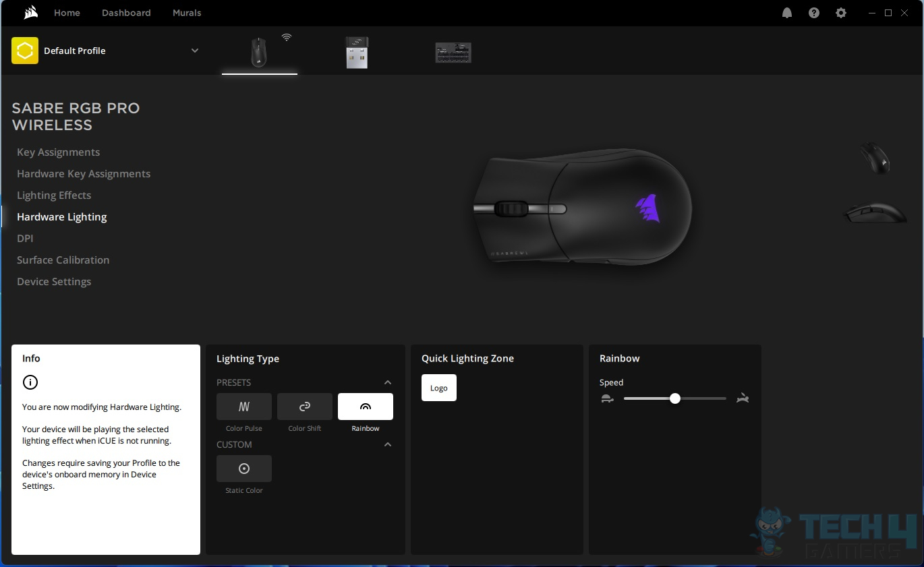Select the Sabre mouse device icon
Viewport: 924px width, 567px height.
pyautogui.click(x=259, y=52)
